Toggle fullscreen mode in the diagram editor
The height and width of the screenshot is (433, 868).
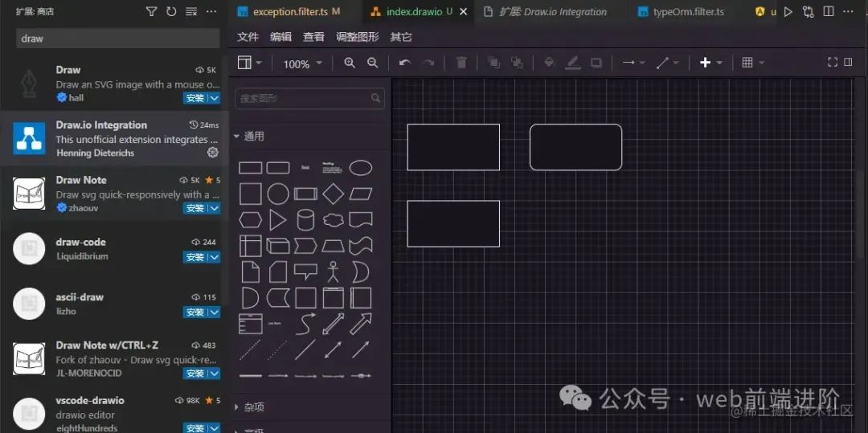click(832, 63)
